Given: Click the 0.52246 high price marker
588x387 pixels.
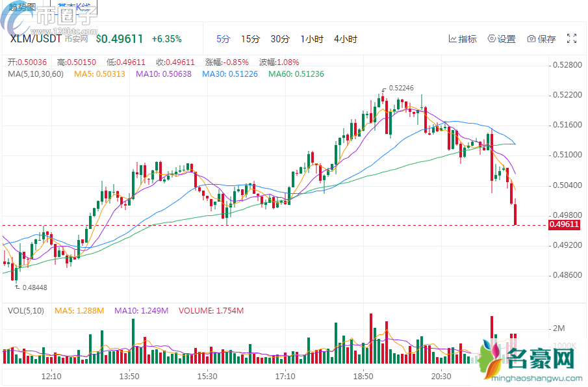Looking at the screenshot, I should pyautogui.click(x=402, y=88).
